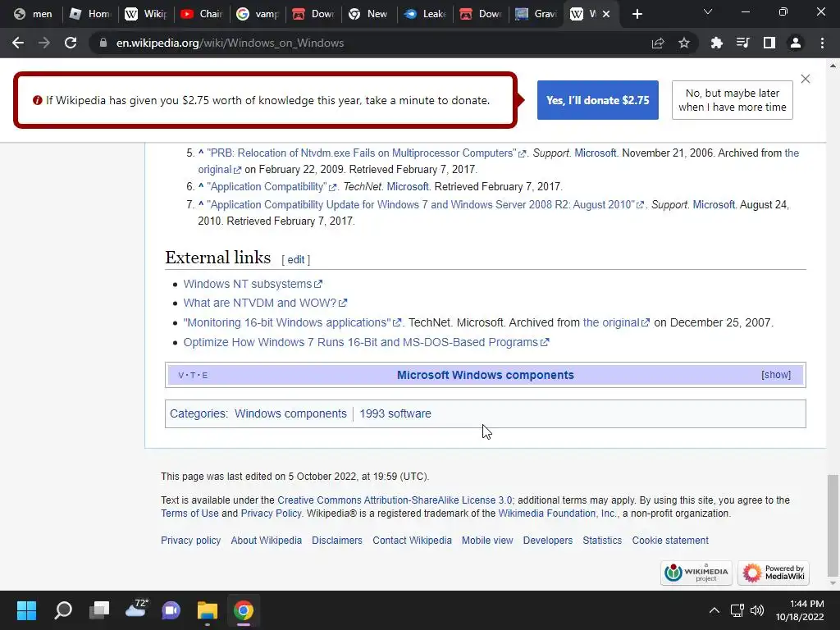Switch to the Google 'vamp' tab
The height and width of the screenshot is (630, 840).
pyautogui.click(x=258, y=14)
